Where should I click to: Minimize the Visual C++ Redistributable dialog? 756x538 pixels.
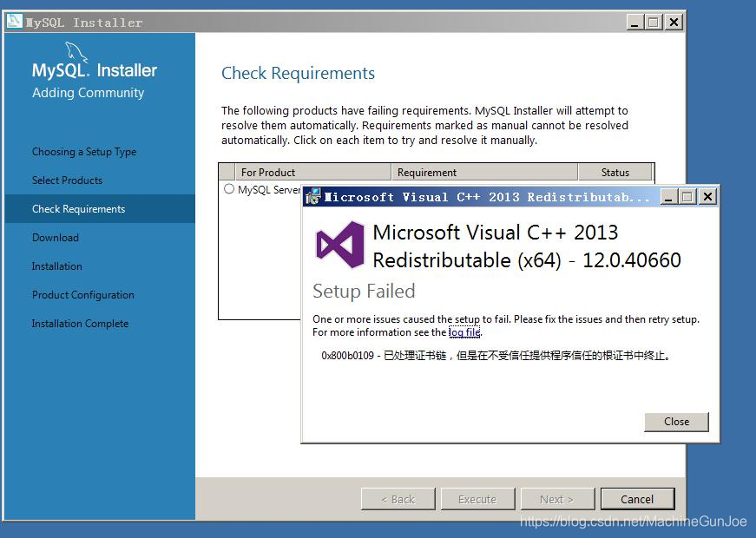tap(668, 197)
